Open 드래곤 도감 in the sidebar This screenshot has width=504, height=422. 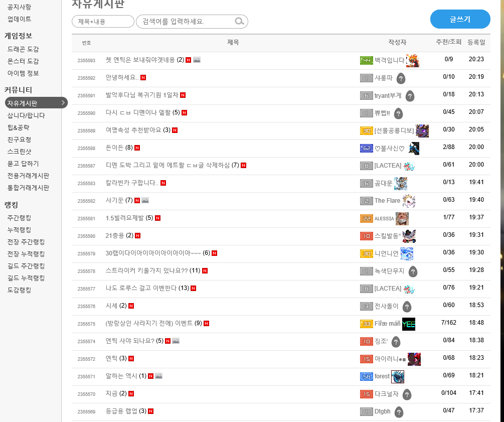click(23, 49)
